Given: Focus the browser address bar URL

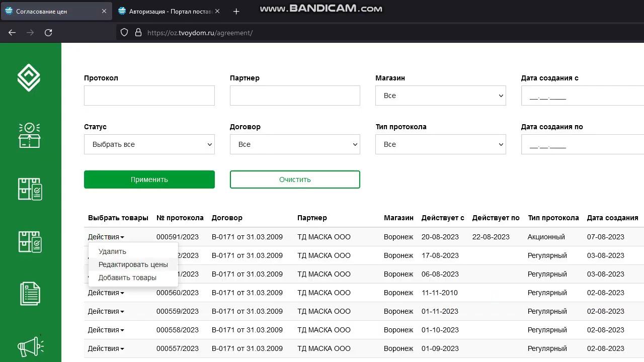Looking at the screenshot, I should (200, 33).
